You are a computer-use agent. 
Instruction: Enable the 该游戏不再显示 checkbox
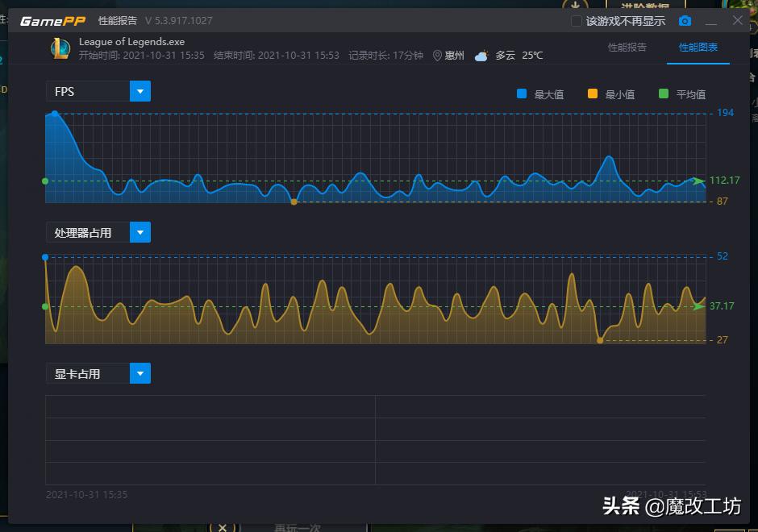click(577, 21)
